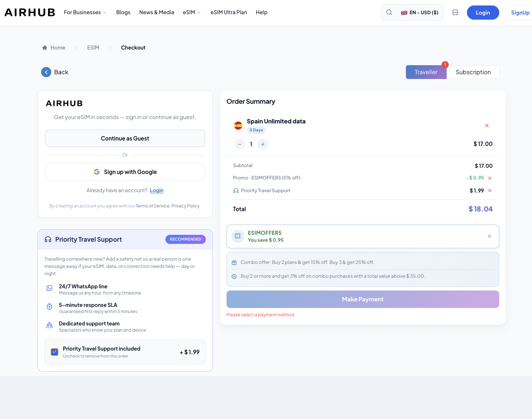Click the Dedicated support team icon

coord(49,325)
